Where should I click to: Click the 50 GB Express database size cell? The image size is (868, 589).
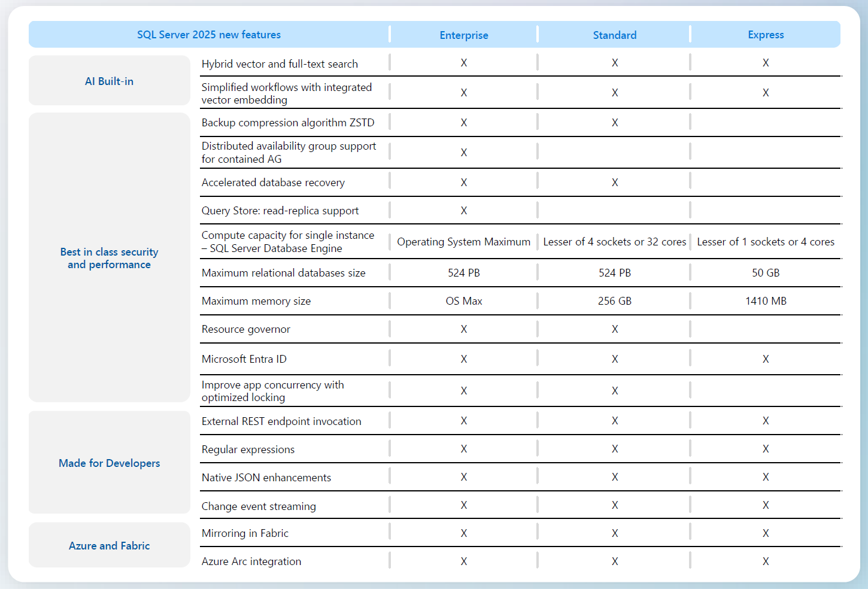(x=765, y=273)
